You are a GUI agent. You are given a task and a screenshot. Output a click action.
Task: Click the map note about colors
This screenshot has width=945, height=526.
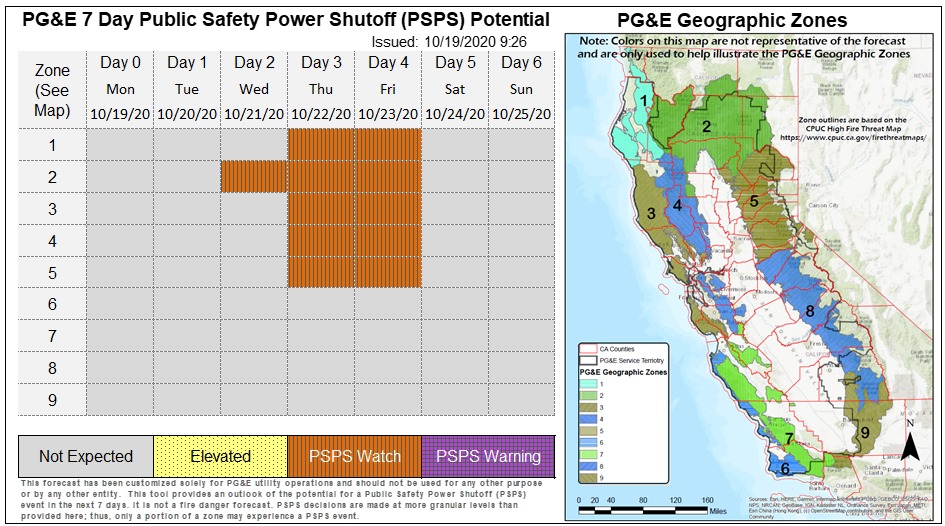[x=743, y=48]
